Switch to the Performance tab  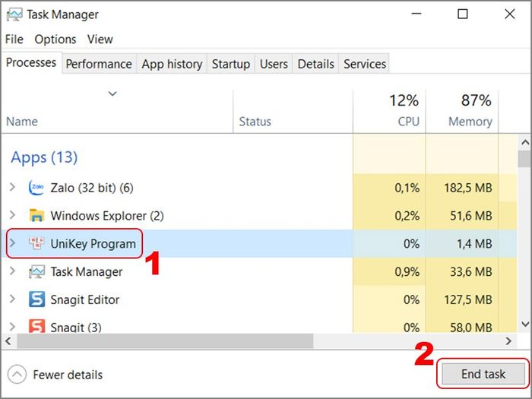[x=99, y=64]
